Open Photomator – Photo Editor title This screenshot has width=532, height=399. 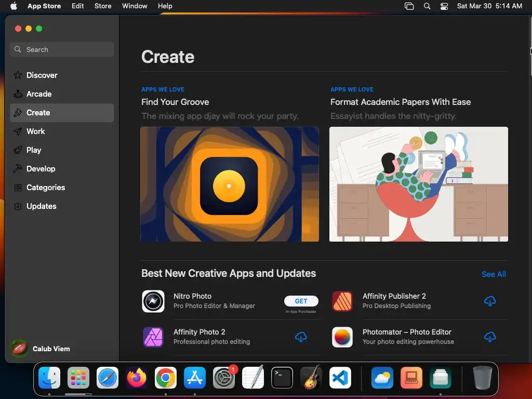point(407,332)
